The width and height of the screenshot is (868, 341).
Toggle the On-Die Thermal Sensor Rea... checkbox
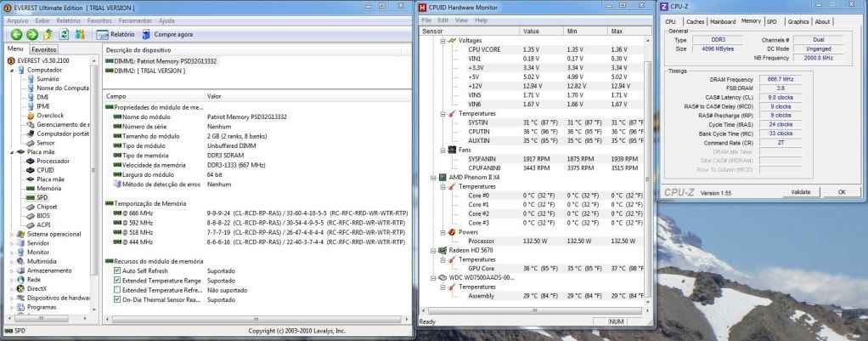(x=117, y=299)
